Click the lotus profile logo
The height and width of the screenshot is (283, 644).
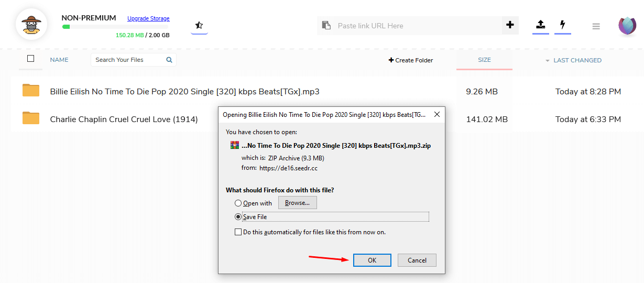[x=627, y=26]
